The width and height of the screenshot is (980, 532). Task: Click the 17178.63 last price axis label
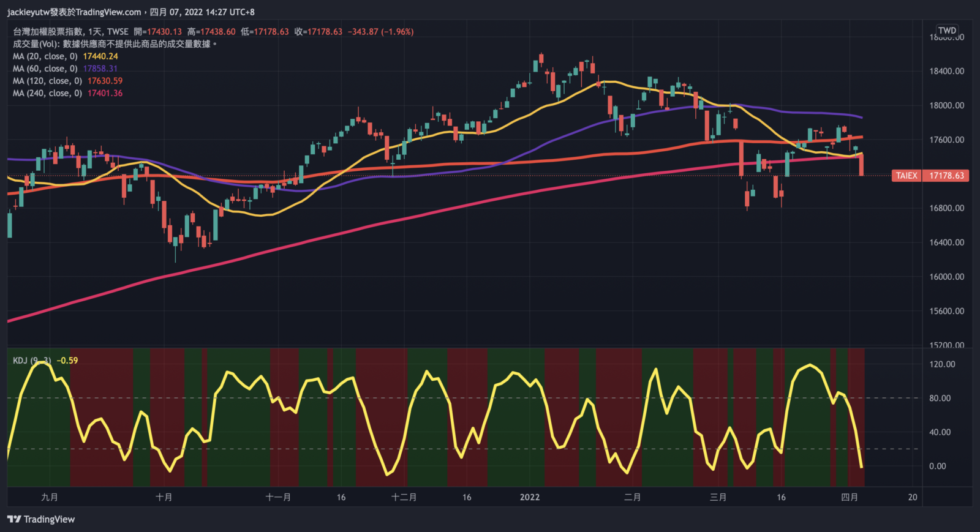946,176
